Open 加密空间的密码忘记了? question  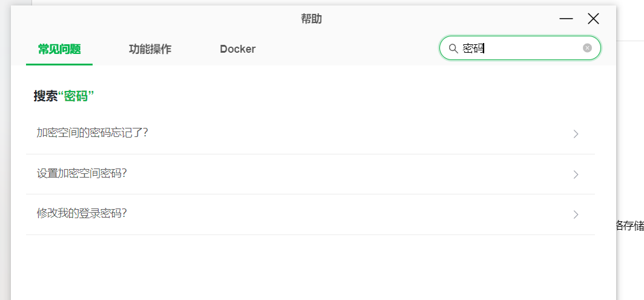(310, 134)
